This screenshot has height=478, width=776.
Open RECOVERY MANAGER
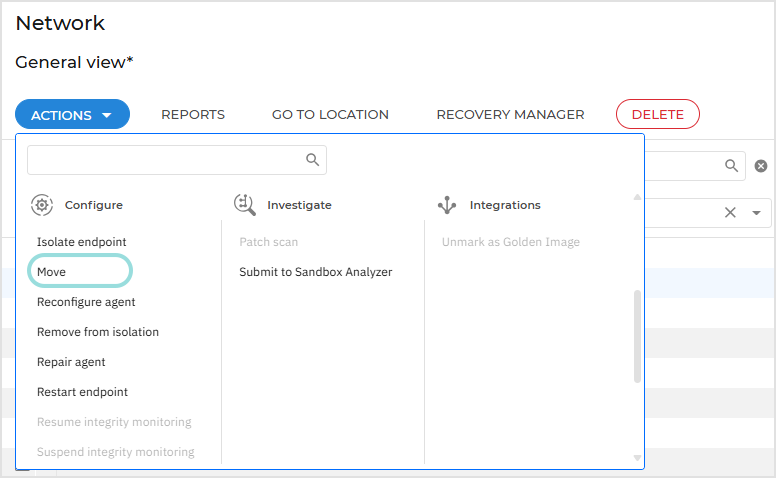[510, 115]
